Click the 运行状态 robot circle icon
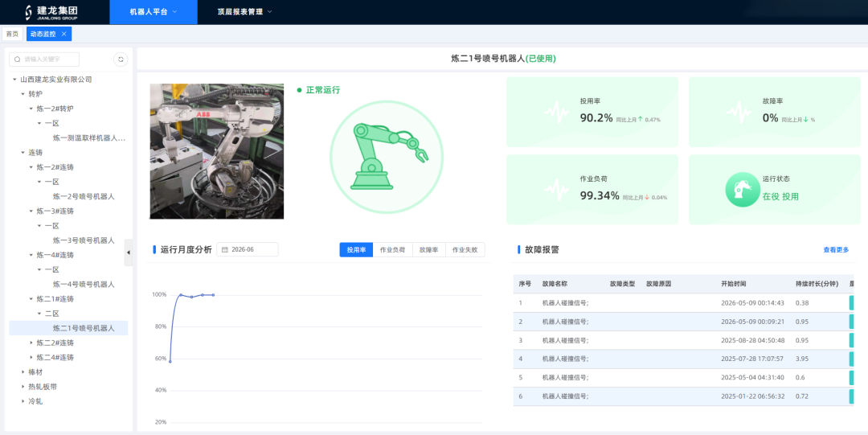Viewport: 868px width, 435px height. [x=743, y=190]
